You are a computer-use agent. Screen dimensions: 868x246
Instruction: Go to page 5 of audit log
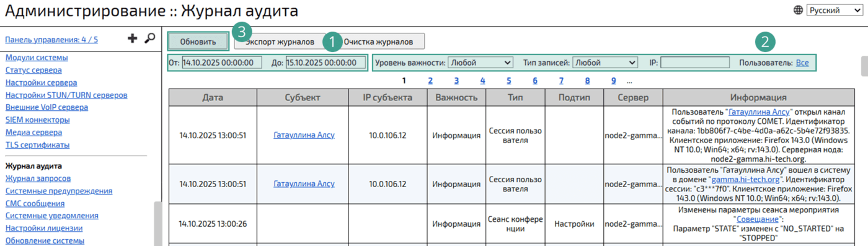click(x=509, y=81)
